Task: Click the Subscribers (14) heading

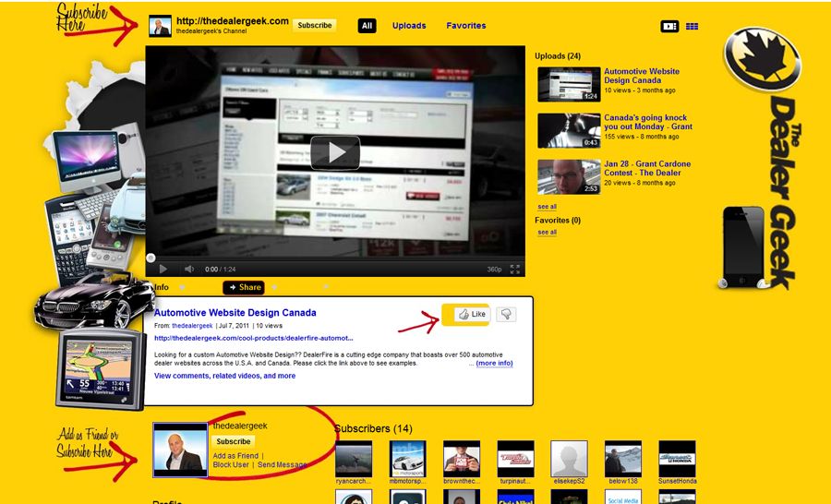Action: click(x=374, y=428)
